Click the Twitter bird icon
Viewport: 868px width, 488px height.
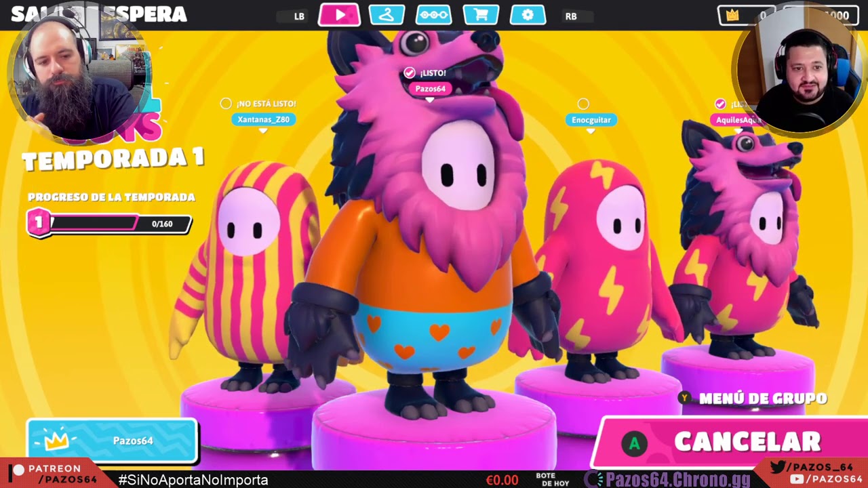(x=779, y=466)
